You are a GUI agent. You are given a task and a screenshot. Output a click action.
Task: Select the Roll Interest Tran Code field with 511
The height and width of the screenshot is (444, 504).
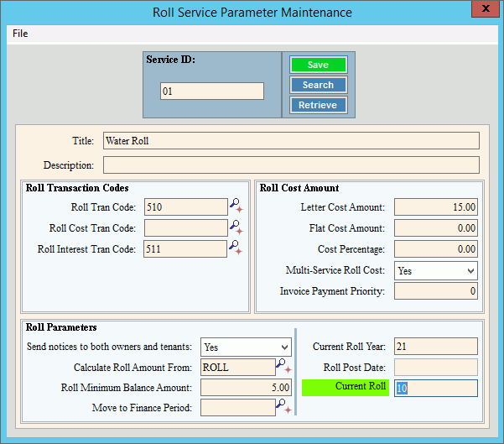coord(185,249)
